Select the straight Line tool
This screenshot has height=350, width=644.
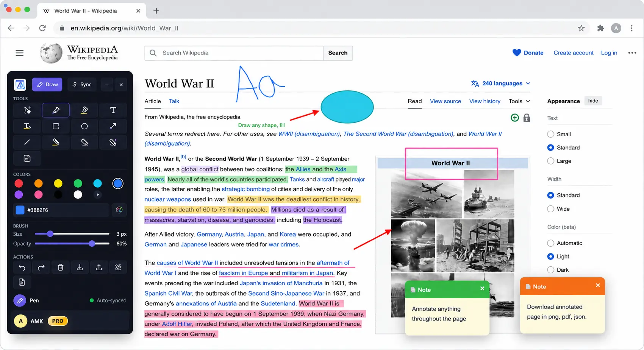point(27,142)
